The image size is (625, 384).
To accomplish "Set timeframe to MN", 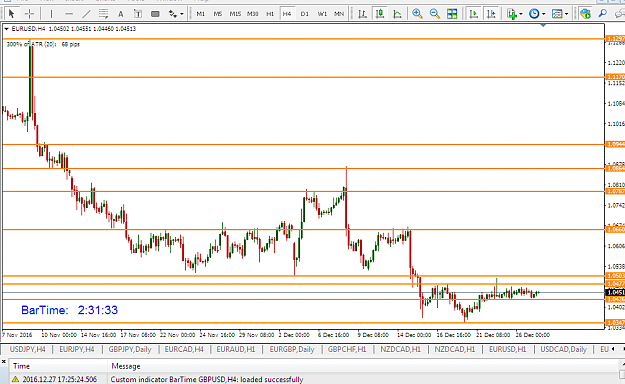I will coord(339,14).
